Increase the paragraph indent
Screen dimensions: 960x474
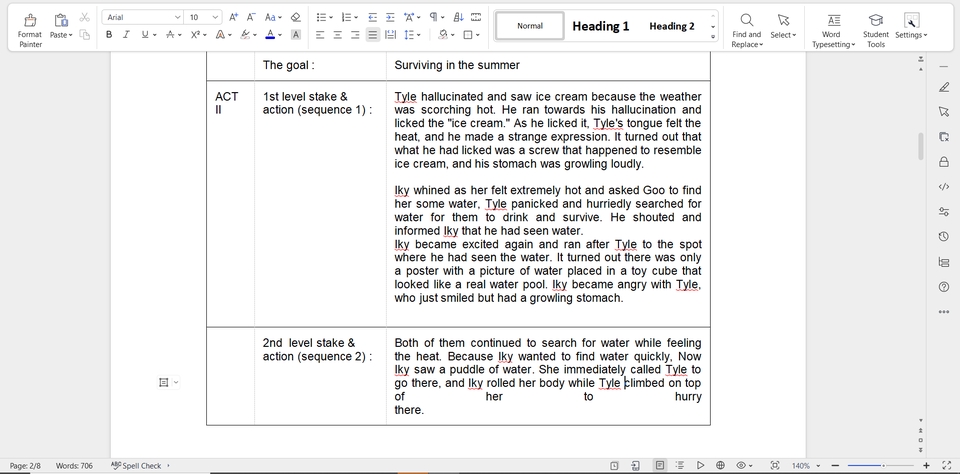pos(390,17)
